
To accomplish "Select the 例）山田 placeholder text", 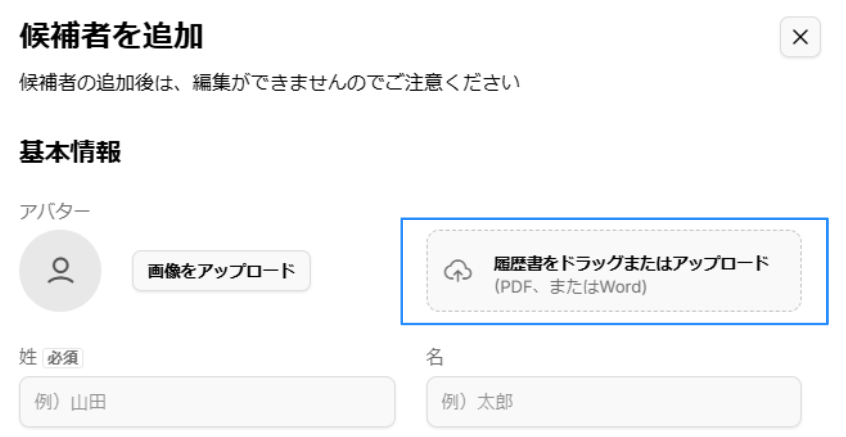I will (71, 403).
